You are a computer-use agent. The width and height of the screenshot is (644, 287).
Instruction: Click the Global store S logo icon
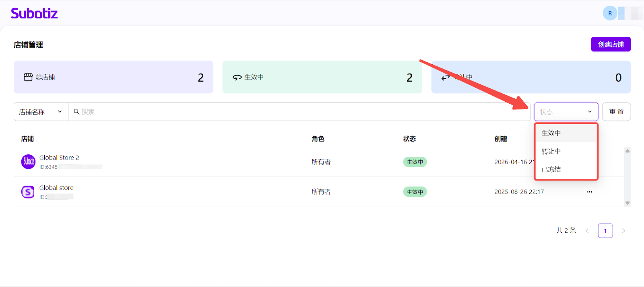[x=28, y=192]
